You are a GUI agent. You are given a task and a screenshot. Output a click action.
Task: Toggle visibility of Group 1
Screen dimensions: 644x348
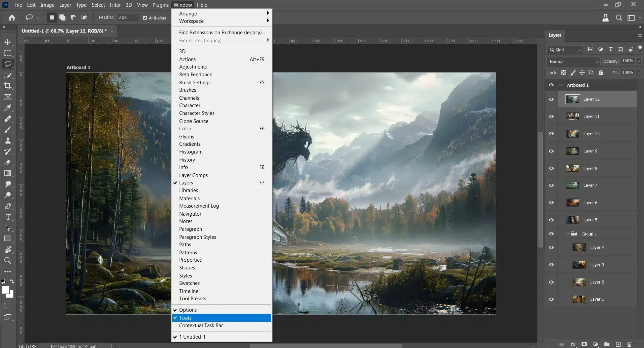551,234
